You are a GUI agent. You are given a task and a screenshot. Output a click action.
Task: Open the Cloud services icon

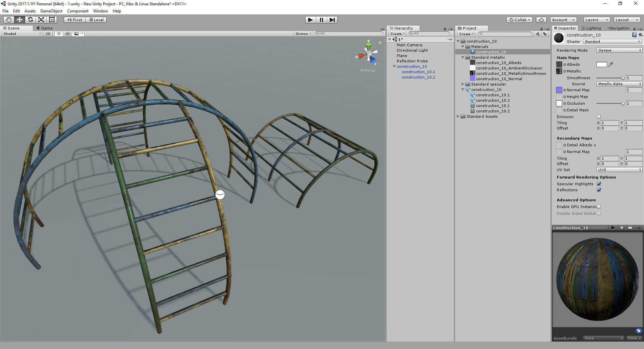(x=541, y=20)
